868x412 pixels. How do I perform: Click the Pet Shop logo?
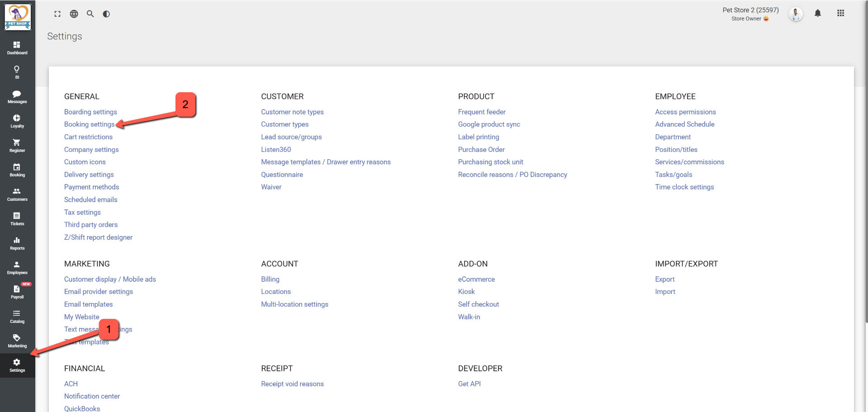click(x=18, y=17)
